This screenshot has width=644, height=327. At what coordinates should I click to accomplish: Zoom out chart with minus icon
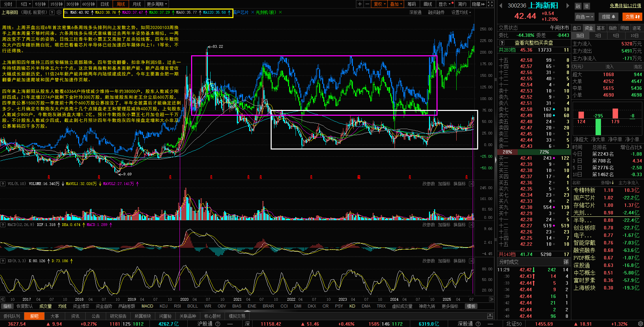[x=367, y=4]
